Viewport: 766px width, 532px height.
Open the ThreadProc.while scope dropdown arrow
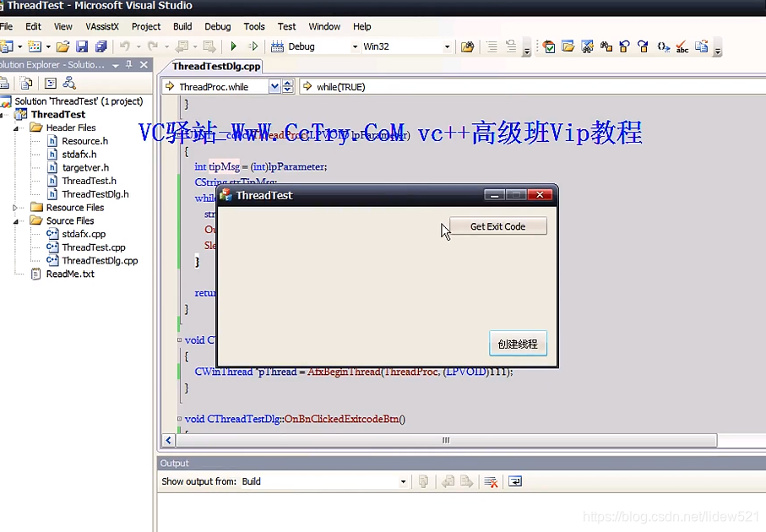[274, 87]
